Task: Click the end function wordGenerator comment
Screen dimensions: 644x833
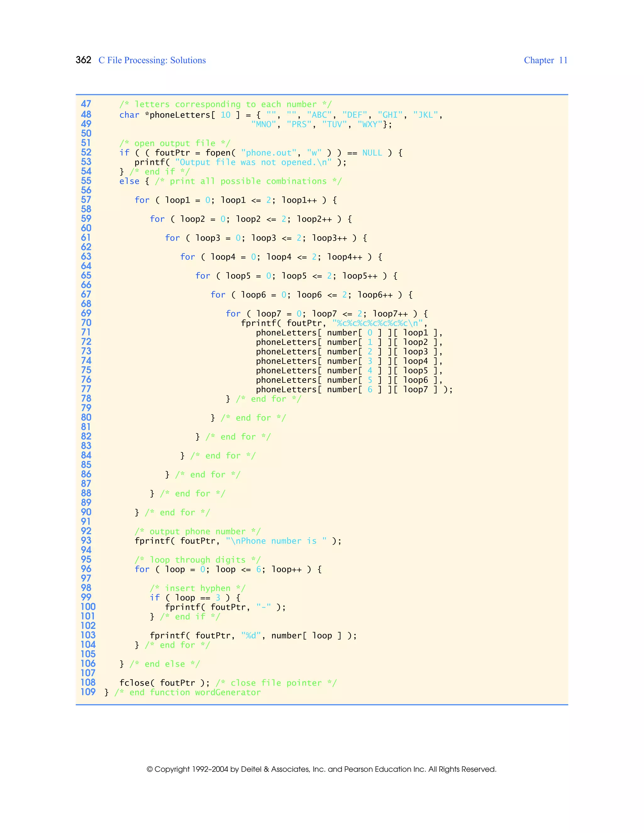Action: [187, 692]
